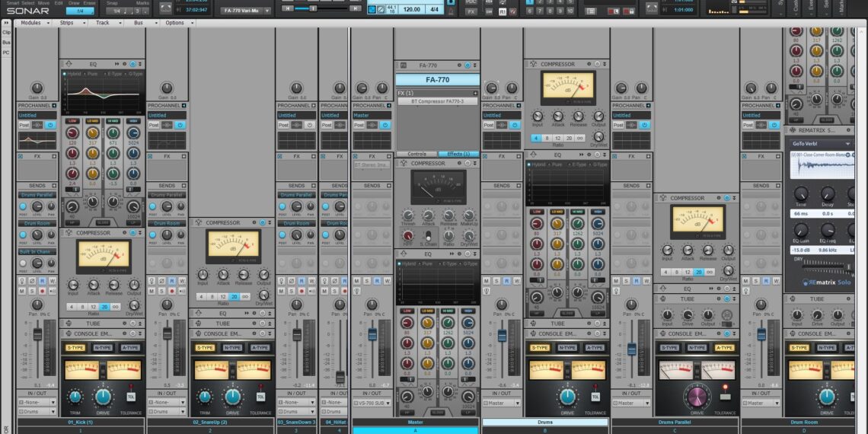Viewport: 868px width, 434px height.
Task: Select A-TYPE console emulation on 02_SnareUp
Action: (x=259, y=347)
